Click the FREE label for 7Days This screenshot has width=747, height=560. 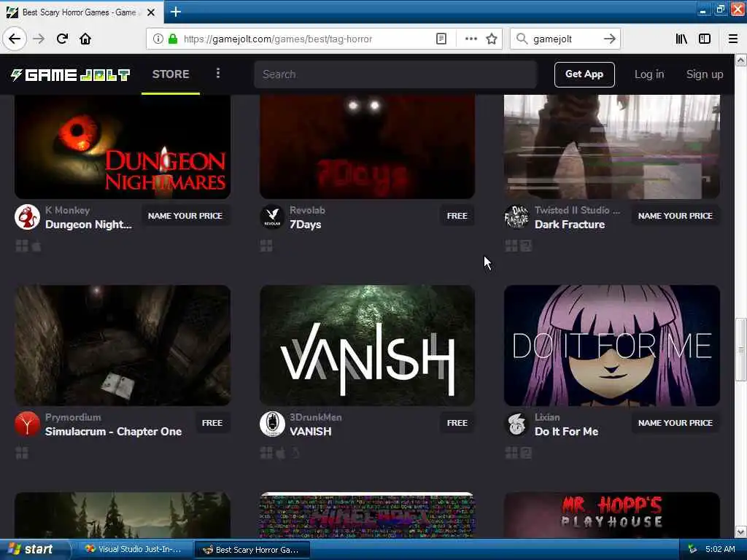(457, 216)
